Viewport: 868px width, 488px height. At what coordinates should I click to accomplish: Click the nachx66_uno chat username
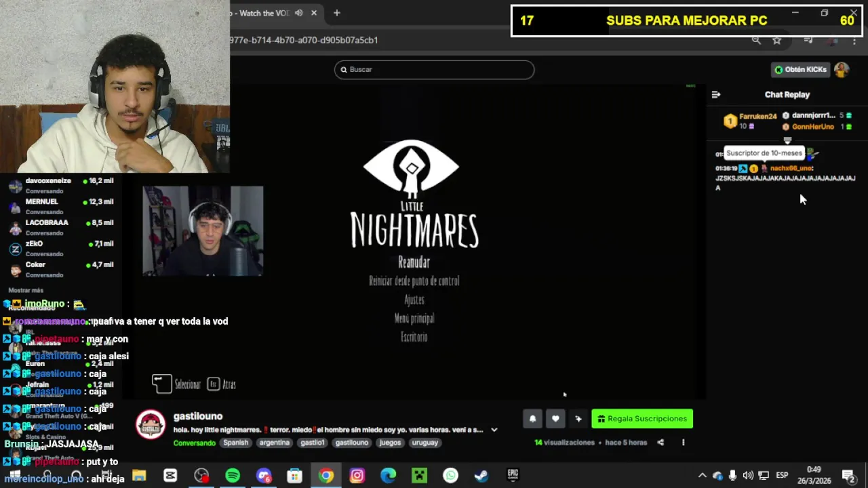pos(791,168)
